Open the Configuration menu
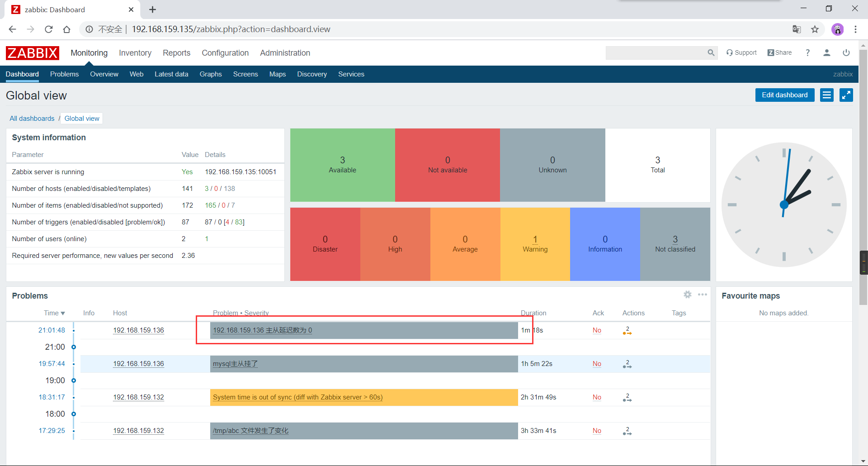This screenshot has width=868, height=466. (x=225, y=53)
